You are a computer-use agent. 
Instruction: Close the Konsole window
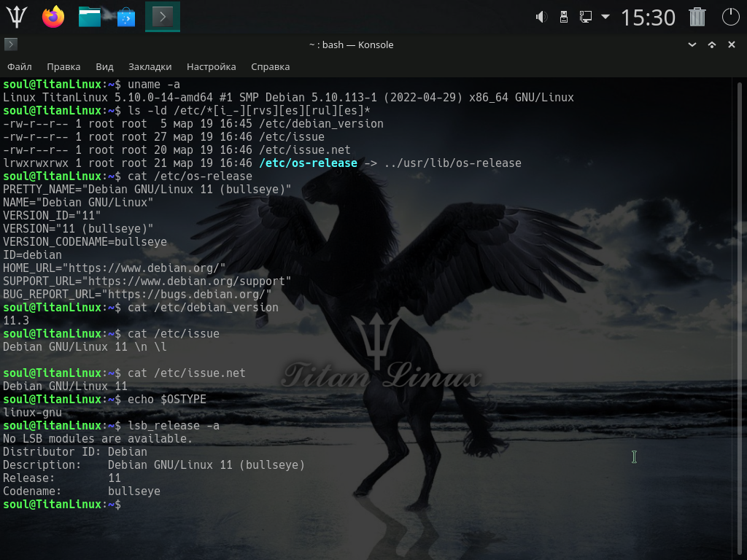732,44
